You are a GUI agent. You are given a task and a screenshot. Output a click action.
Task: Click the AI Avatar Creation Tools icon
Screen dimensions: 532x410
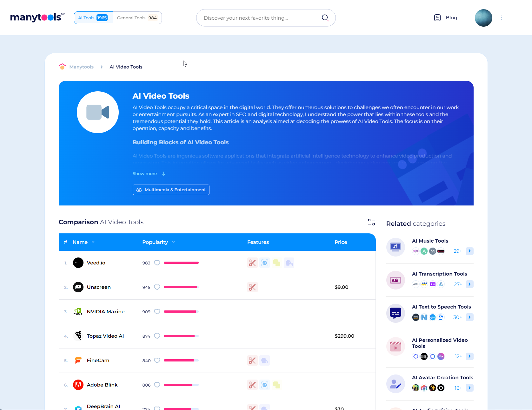click(x=396, y=384)
